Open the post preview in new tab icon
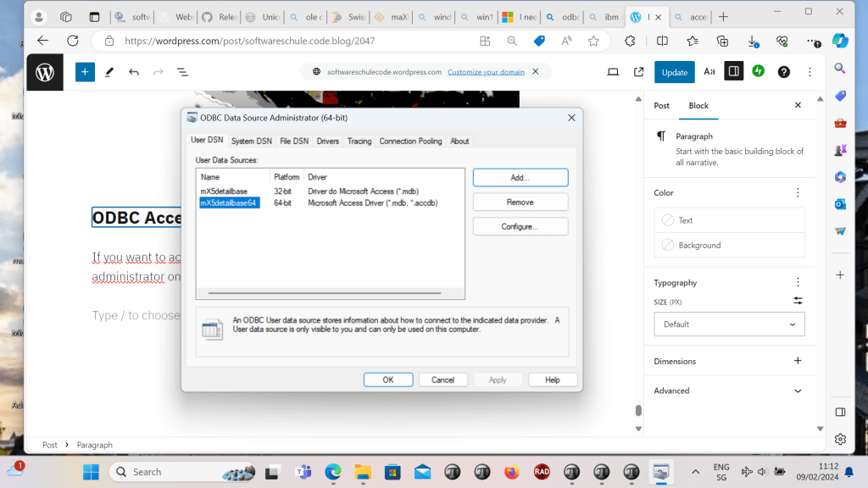This screenshot has height=488, width=868. pos(639,73)
